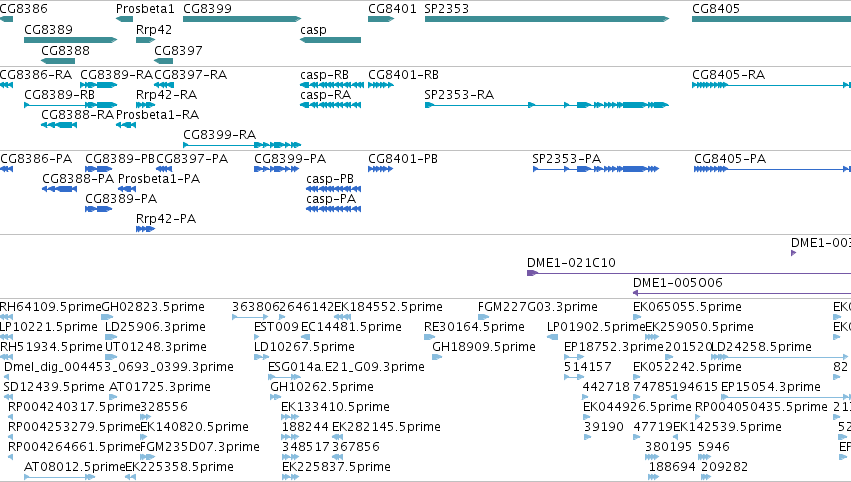This screenshot has height=482, width=851.
Task: Select the SP2353 gene bar
Action: click(x=547, y=19)
